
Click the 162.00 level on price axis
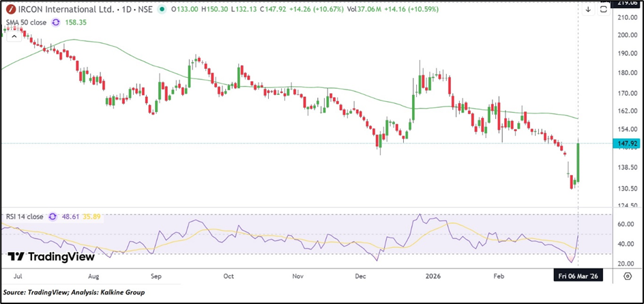(x=628, y=111)
